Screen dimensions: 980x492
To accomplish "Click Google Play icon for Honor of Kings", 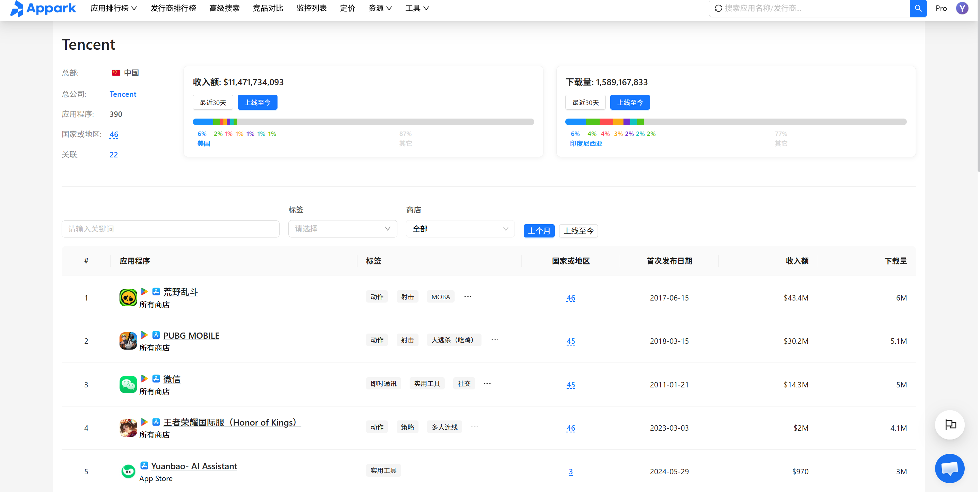I will 144,422.
